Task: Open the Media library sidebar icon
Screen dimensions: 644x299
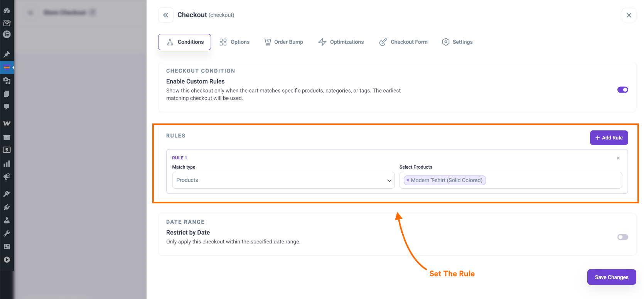Action: coord(7,80)
